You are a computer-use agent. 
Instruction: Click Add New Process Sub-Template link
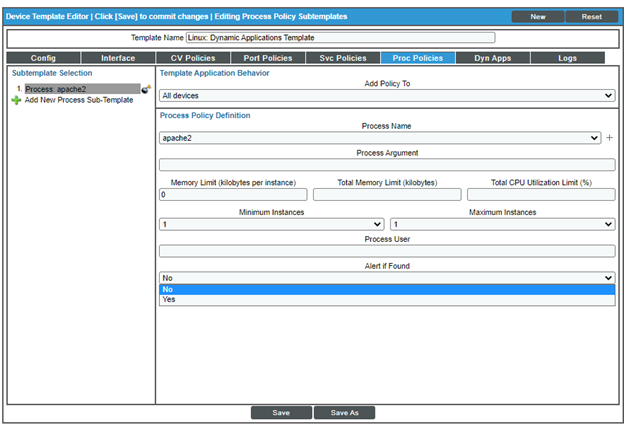79,100
